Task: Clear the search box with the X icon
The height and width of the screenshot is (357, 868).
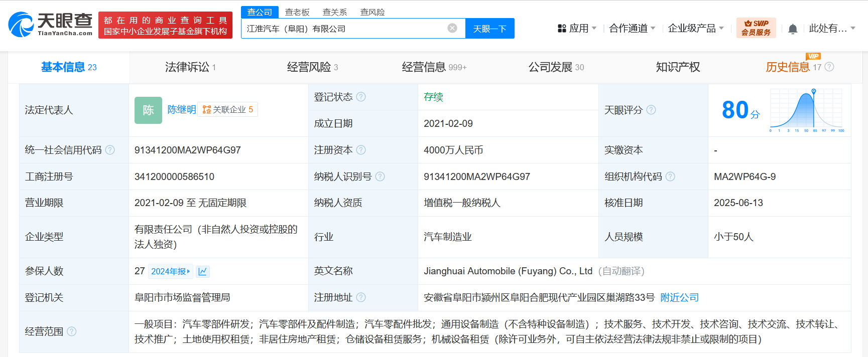Action: [452, 28]
